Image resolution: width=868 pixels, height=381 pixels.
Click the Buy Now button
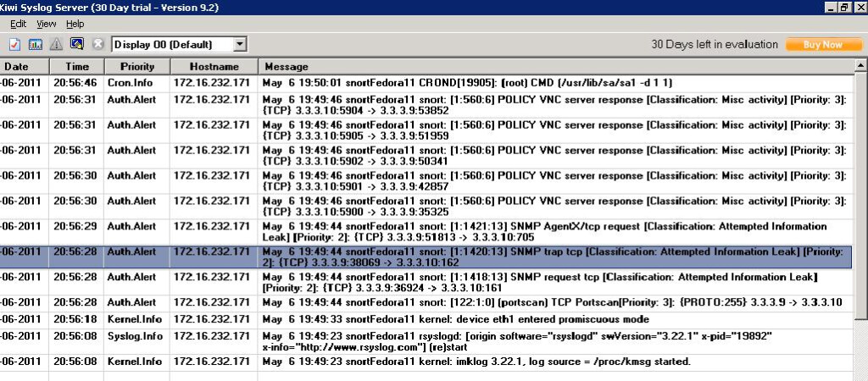pyautogui.click(x=823, y=45)
